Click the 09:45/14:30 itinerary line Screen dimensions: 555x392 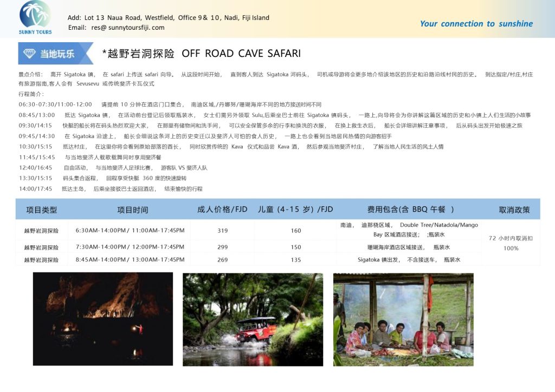tap(205, 136)
